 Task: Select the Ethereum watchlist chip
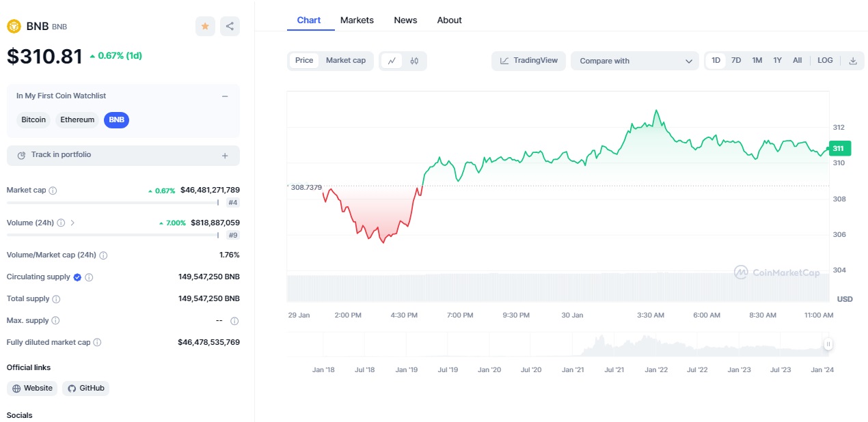pos(77,120)
